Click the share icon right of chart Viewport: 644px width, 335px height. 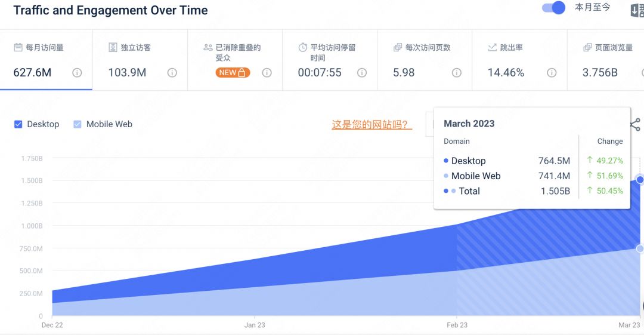[635, 125]
